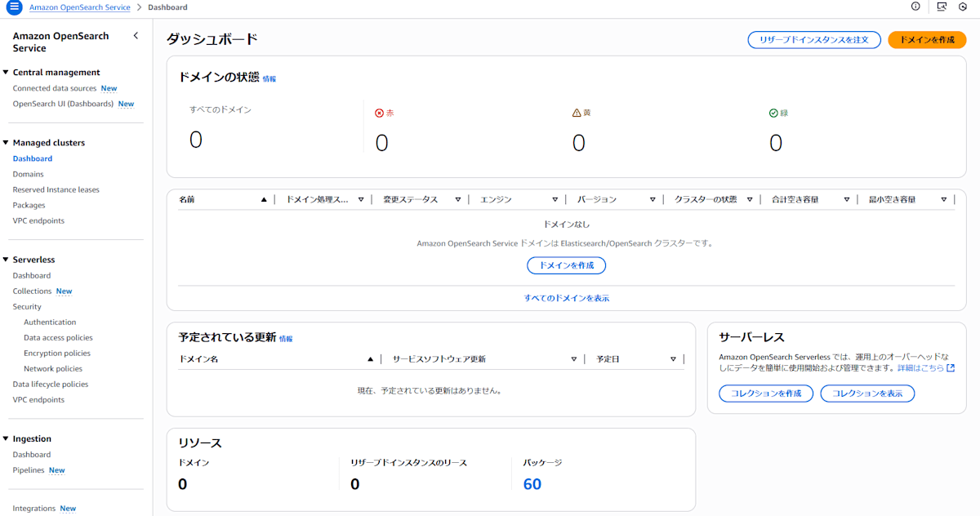This screenshot has width=980, height=516.
Task: Select Security under Serverless
Action: (x=27, y=306)
